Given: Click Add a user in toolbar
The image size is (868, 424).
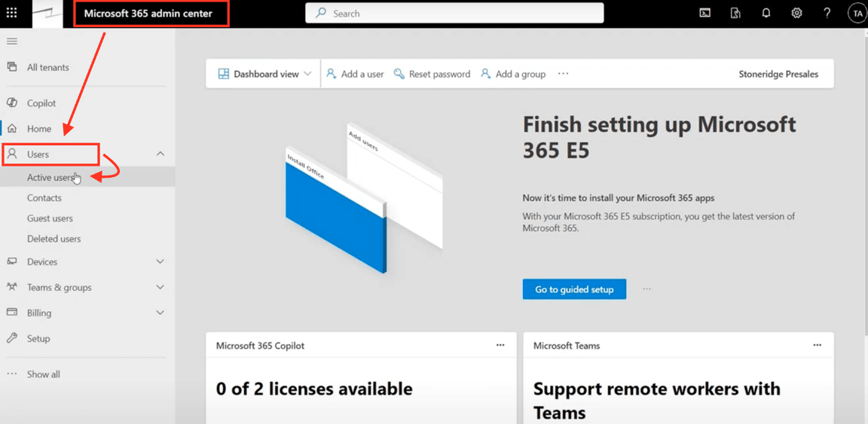Looking at the screenshot, I should point(355,74).
